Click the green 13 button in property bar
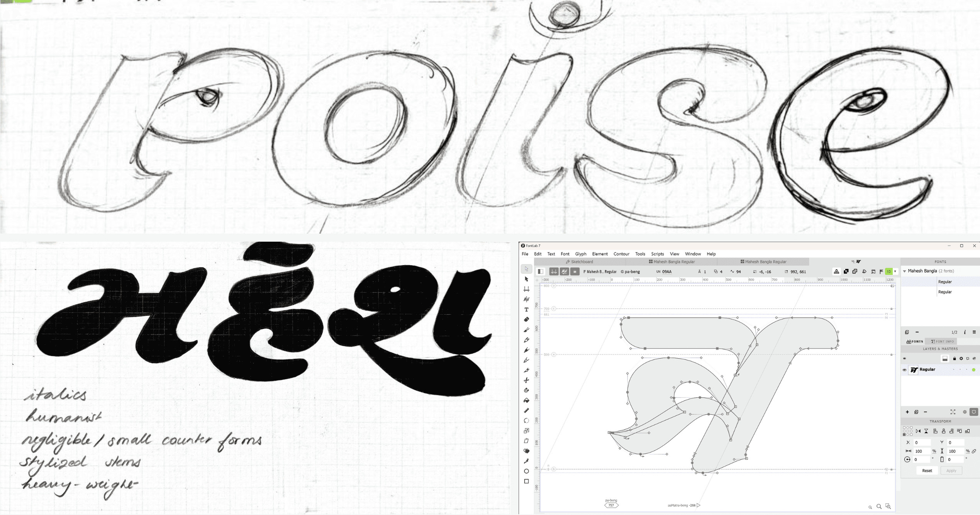This screenshot has height=515, width=980. pos(889,272)
